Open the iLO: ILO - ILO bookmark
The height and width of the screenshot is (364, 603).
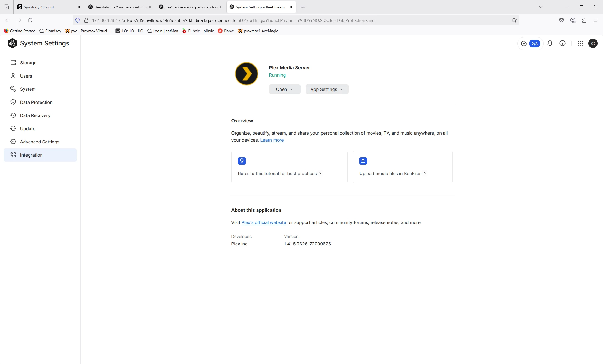tap(129, 31)
